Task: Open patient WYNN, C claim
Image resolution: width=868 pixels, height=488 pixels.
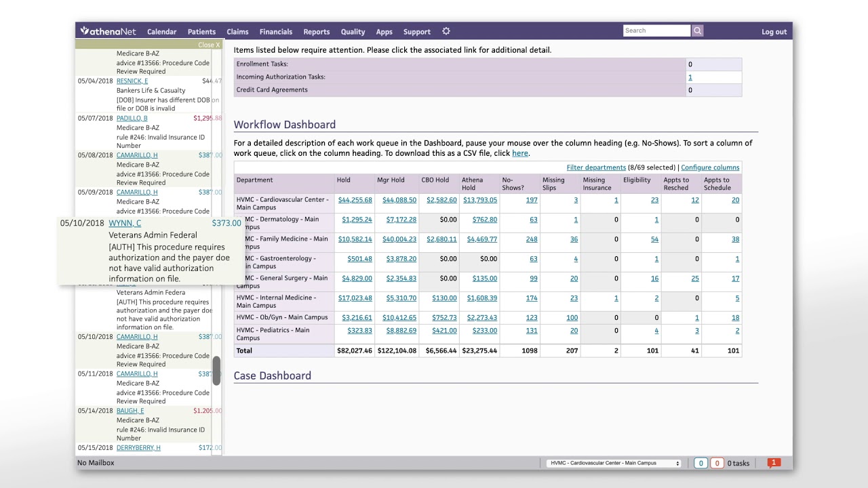Action: click(125, 223)
